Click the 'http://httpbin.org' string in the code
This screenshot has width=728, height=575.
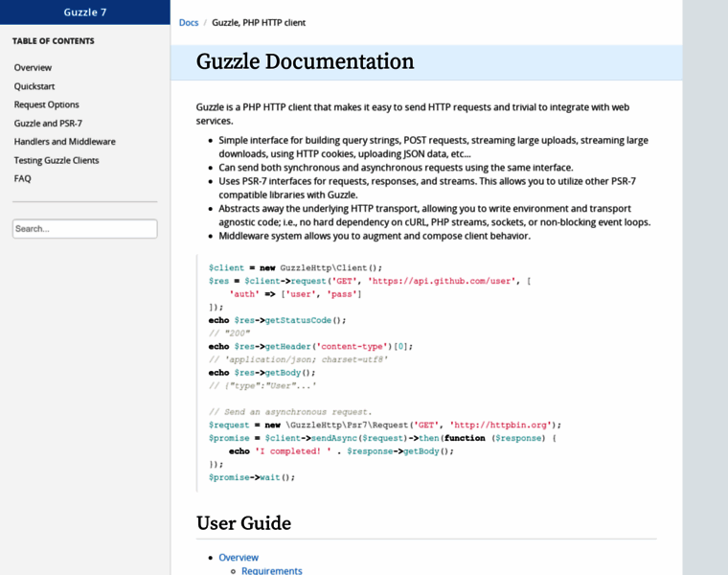coord(502,425)
